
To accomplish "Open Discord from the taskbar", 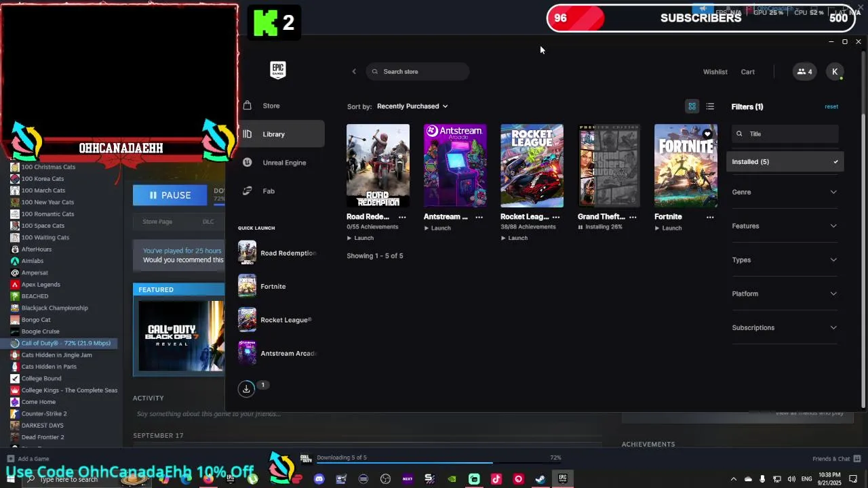I will 319,479.
